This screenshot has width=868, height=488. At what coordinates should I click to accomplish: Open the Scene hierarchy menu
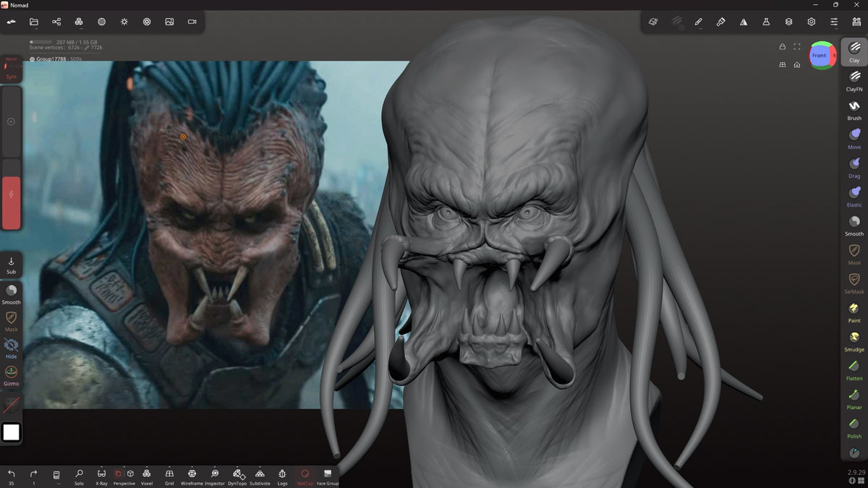(x=56, y=22)
